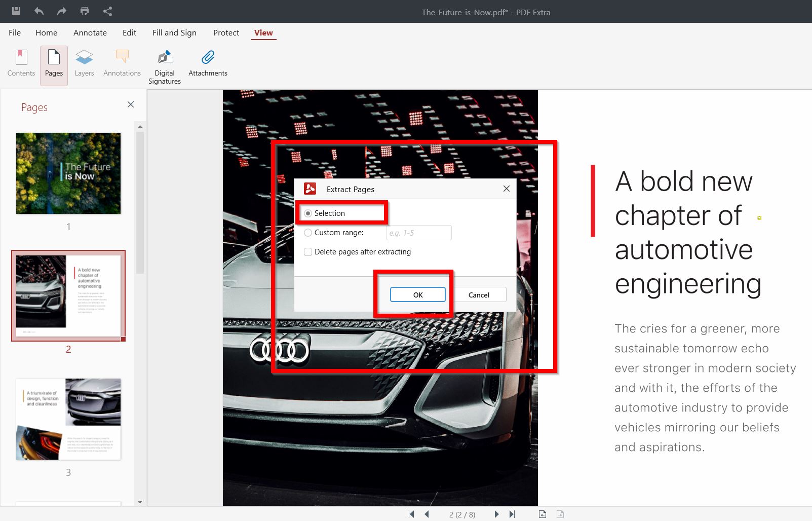This screenshot has width=812, height=521.
Task: Open Digital Signatures panel
Action: (x=165, y=66)
